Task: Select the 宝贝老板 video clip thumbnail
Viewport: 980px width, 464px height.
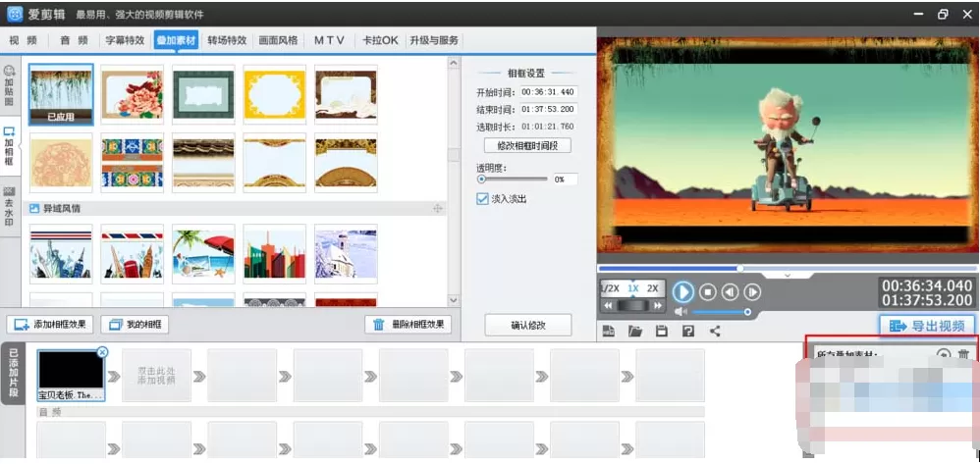Action: point(71,375)
